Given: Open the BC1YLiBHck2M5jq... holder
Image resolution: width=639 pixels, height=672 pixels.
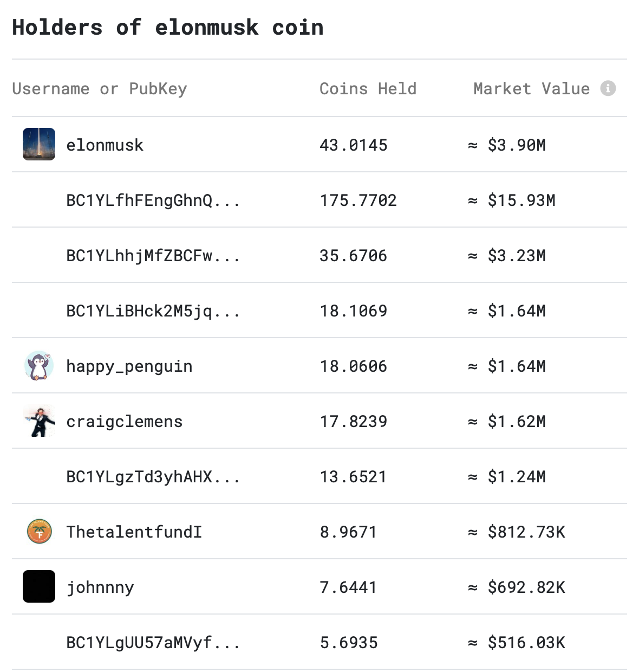Looking at the screenshot, I should (153, 311).
